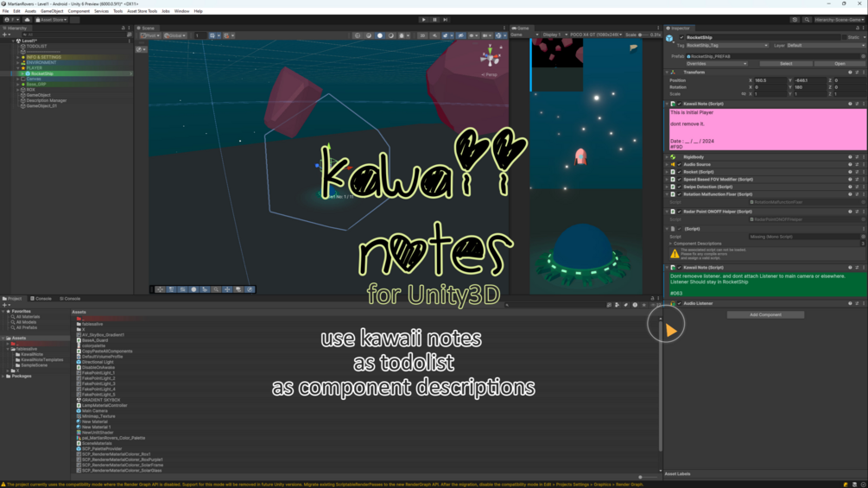The image size is (868, 488).
Task: Click the Position X field
Action: (x=770, y=80)
